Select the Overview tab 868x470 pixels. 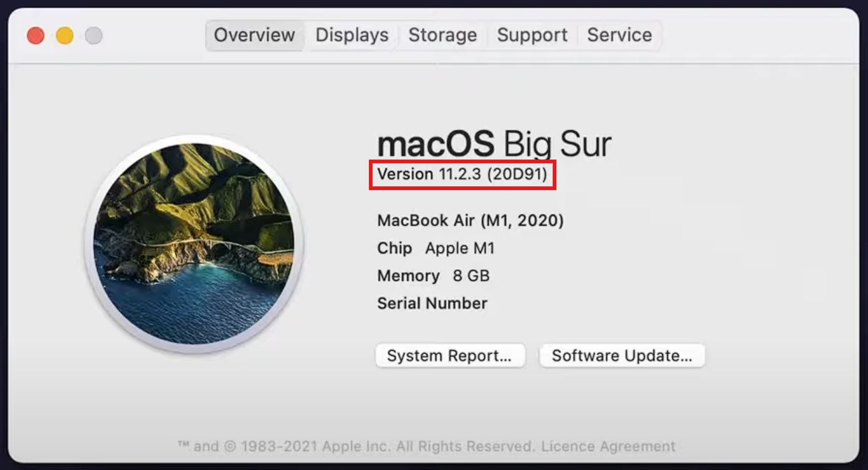(x=254, y=35)
